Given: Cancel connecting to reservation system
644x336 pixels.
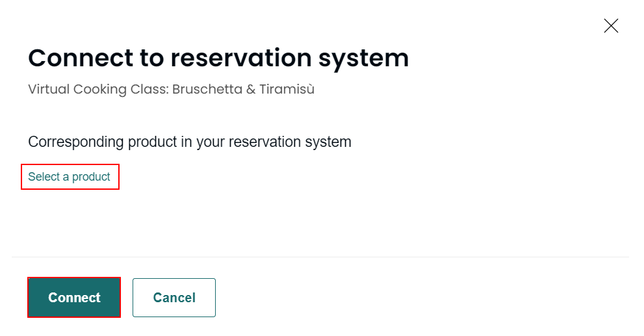Looking at the screenshot, I should point(174,298).
